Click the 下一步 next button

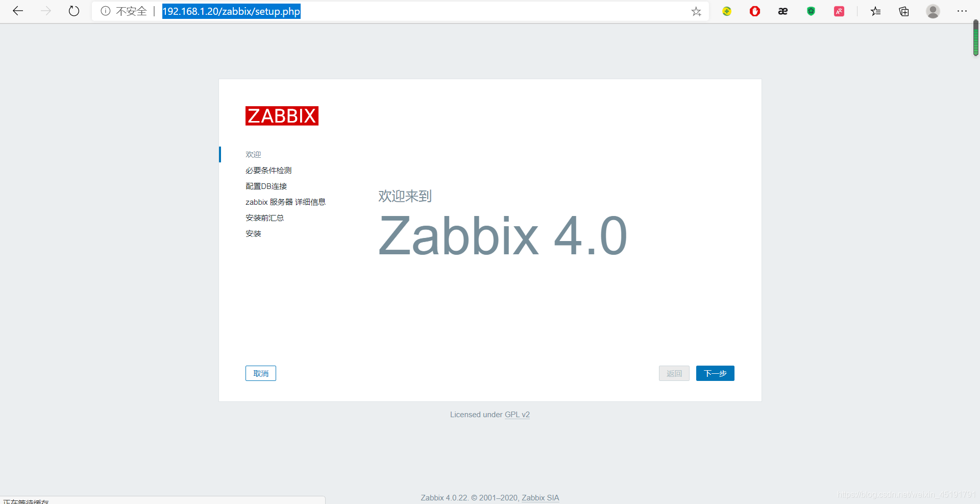click(x=715, y=373)
